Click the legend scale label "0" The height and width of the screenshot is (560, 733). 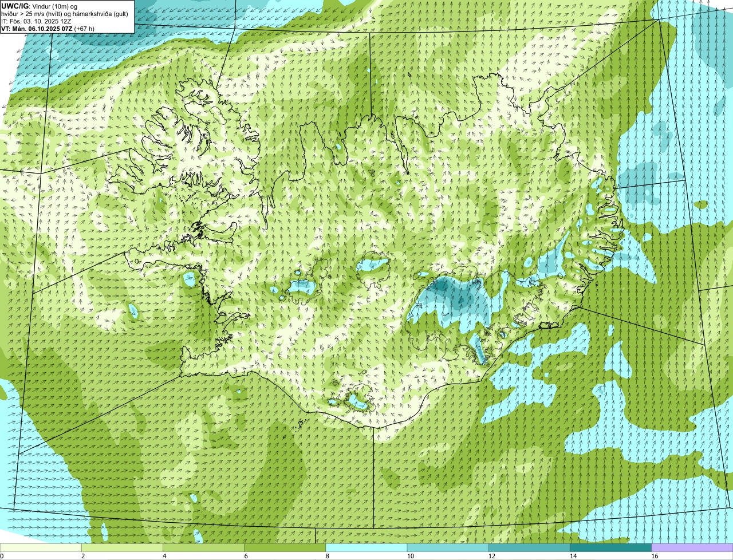(x=2, y=556)
